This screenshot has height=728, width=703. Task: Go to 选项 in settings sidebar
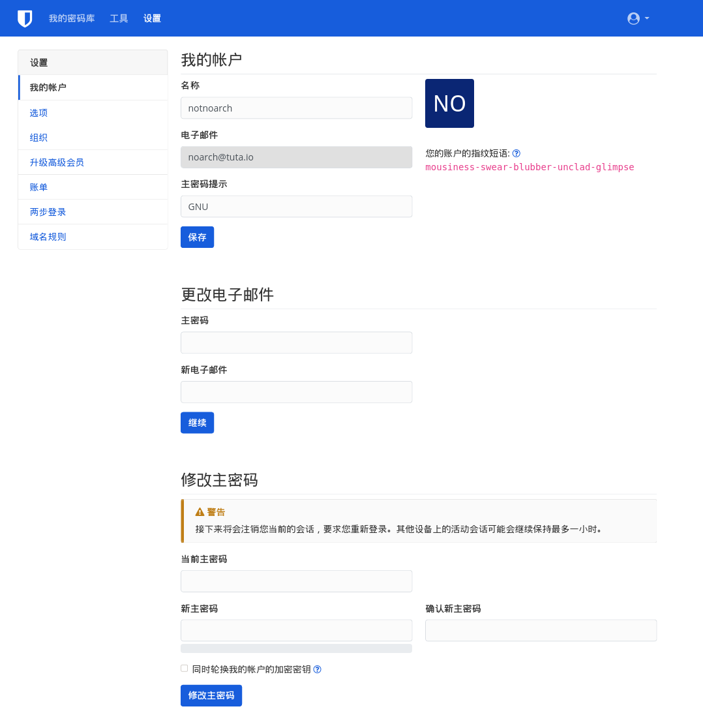pyautogui.click(x=39, y=113)
